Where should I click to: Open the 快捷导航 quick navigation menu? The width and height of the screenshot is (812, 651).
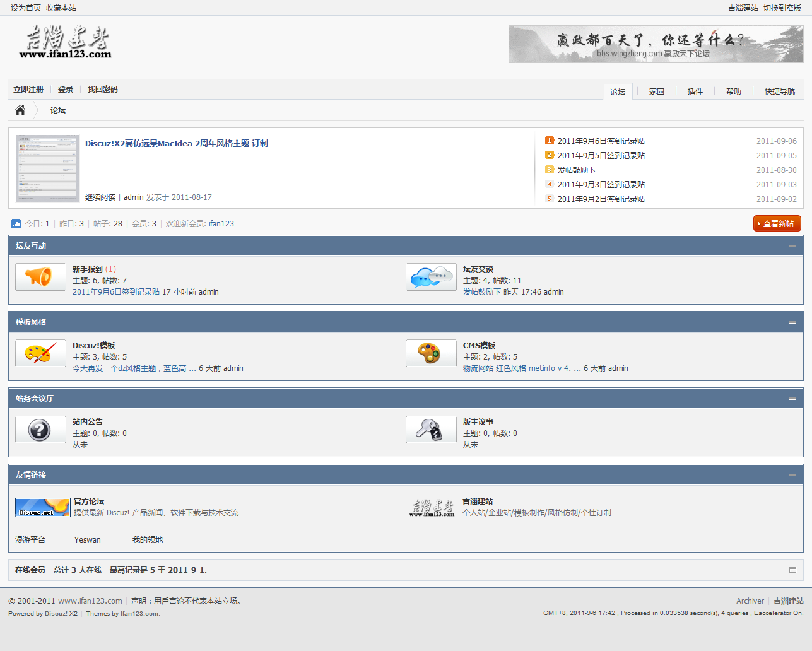[779, 91]
